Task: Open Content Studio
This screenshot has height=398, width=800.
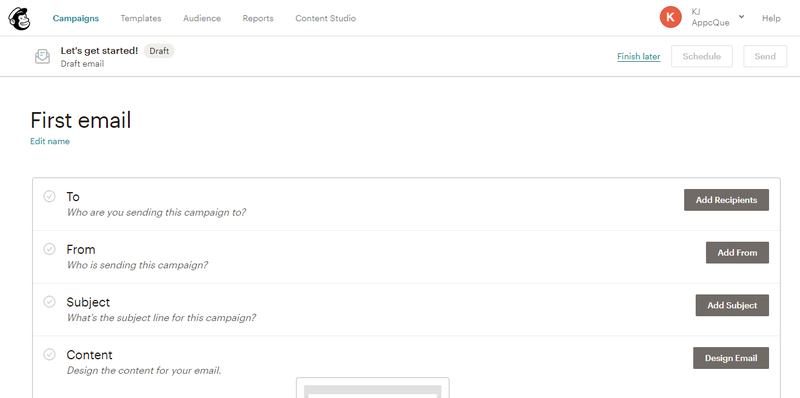Action: click(326, 18)
